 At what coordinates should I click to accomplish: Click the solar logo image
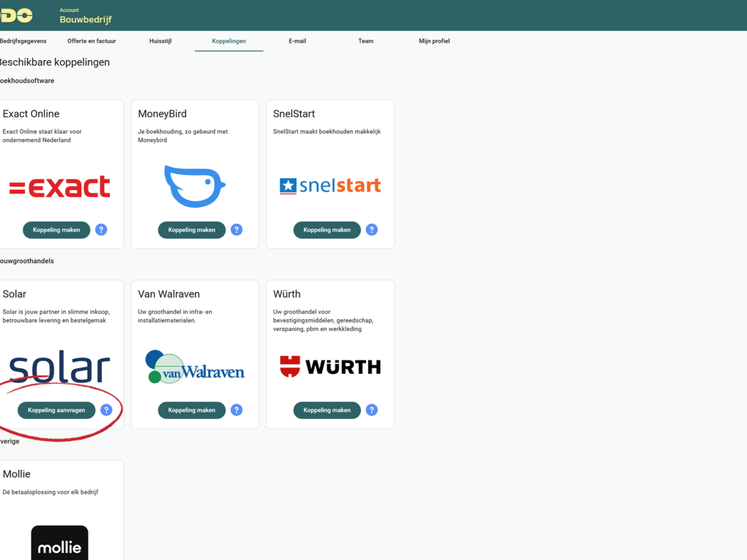tap(60, 367)
